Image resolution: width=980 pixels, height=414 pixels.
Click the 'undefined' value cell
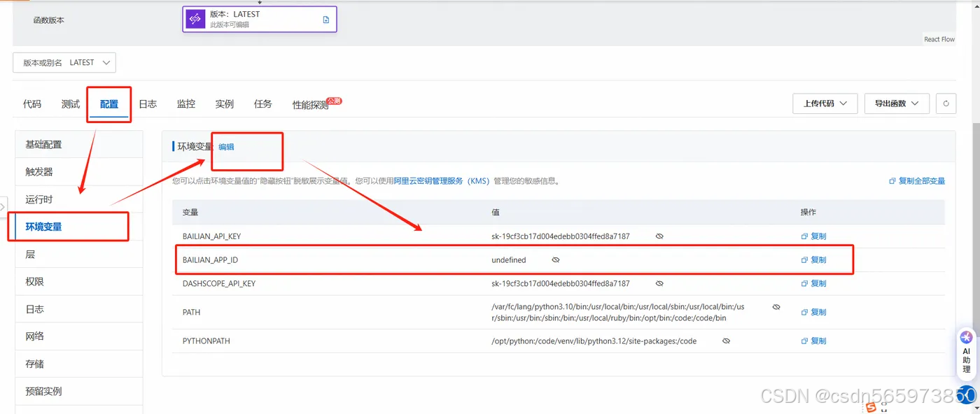coord(509,259)
